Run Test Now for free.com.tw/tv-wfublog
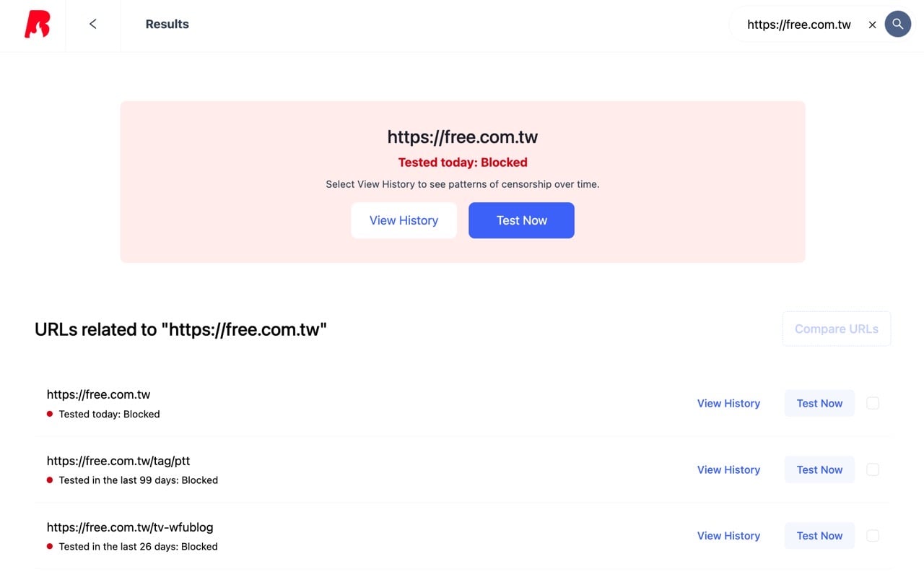The height and width of the screenshot is (572, 924). 819,535
